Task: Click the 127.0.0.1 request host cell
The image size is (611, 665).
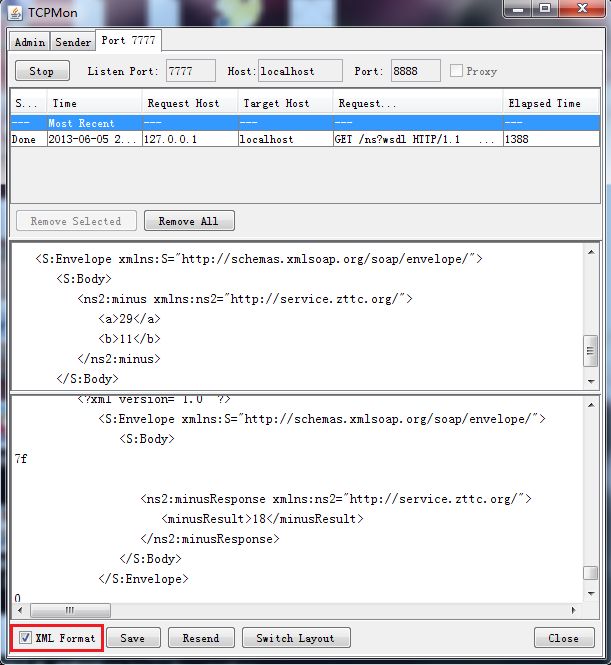Action: [x=190, y=139]
